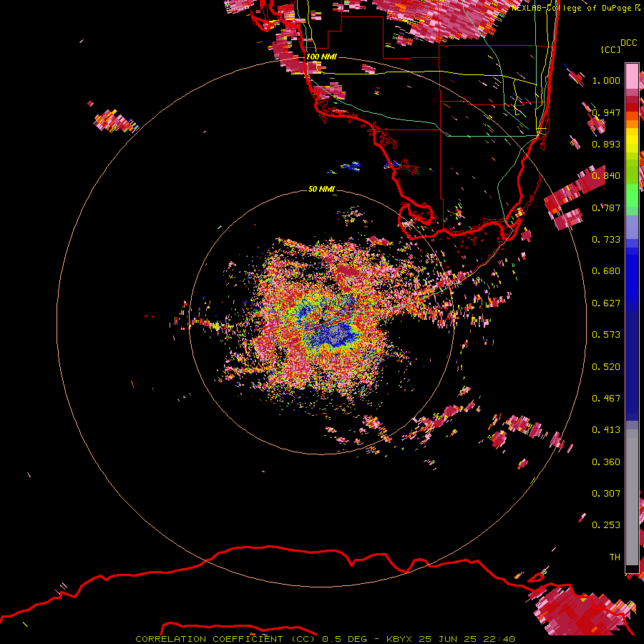644x644 pixels.
Task: Pick the 0.787 scale value
Action: tap(606, 208)
